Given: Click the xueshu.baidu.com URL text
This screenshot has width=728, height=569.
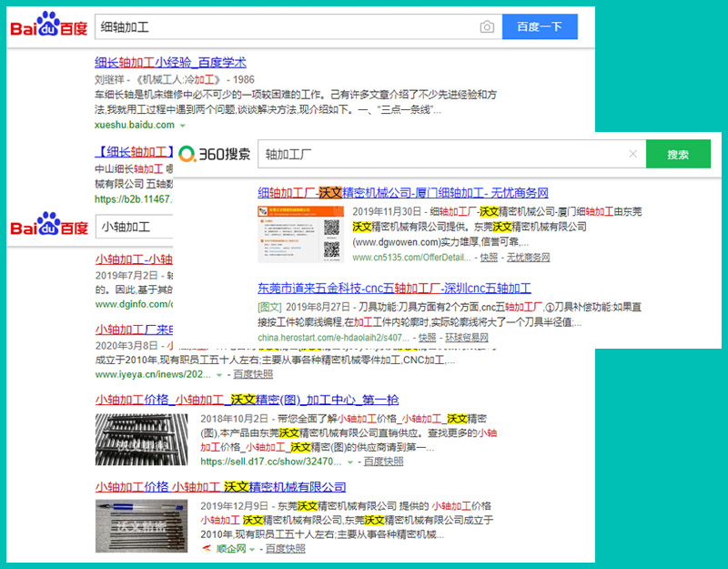Looking at the screenshot, I should [135, 125].
